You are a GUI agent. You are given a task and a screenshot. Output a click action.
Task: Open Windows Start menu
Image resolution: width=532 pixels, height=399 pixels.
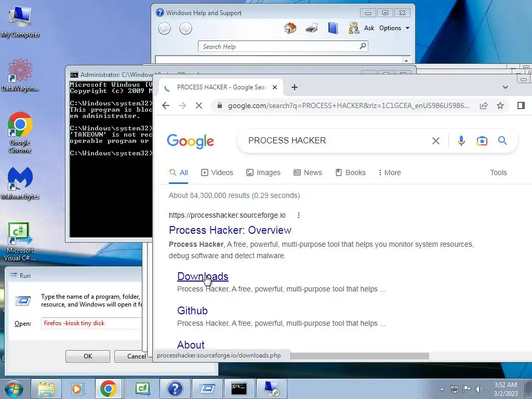click(14, 389)
